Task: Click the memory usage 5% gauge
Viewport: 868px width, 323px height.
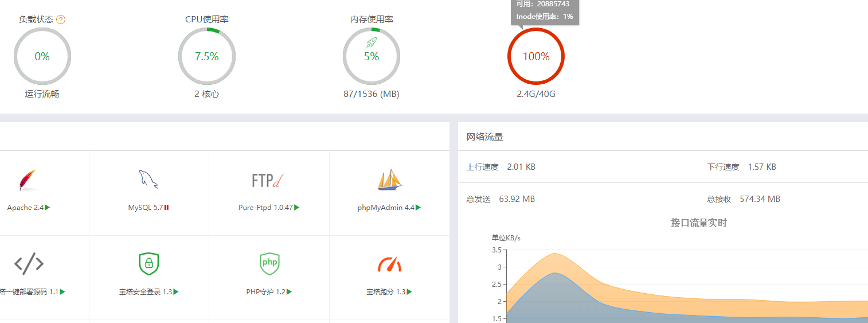Action: 372,56
